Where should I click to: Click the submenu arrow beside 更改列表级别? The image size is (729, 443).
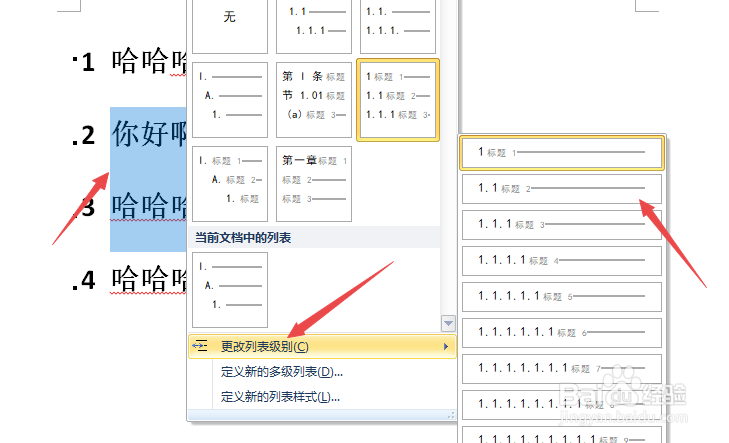446,346
